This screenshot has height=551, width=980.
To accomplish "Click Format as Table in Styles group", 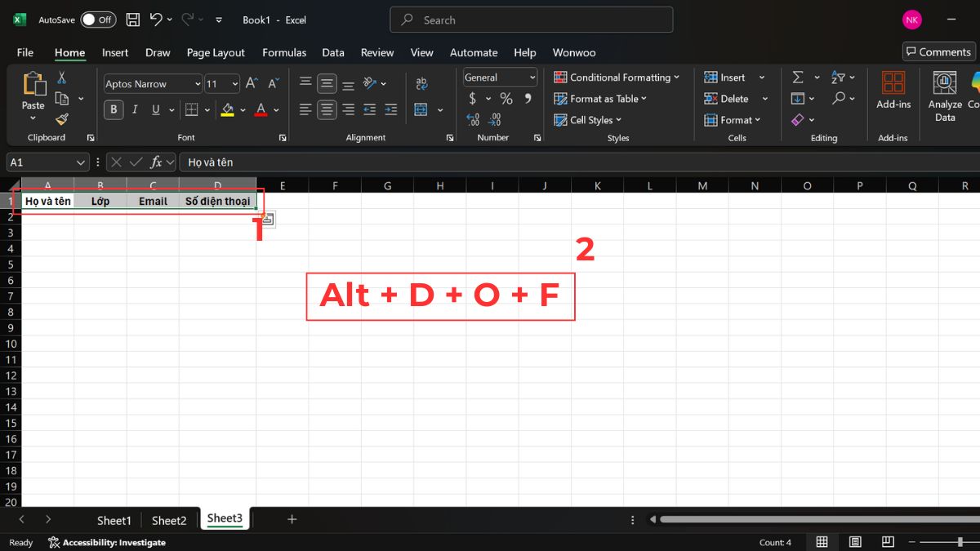I will click(600, 98).
